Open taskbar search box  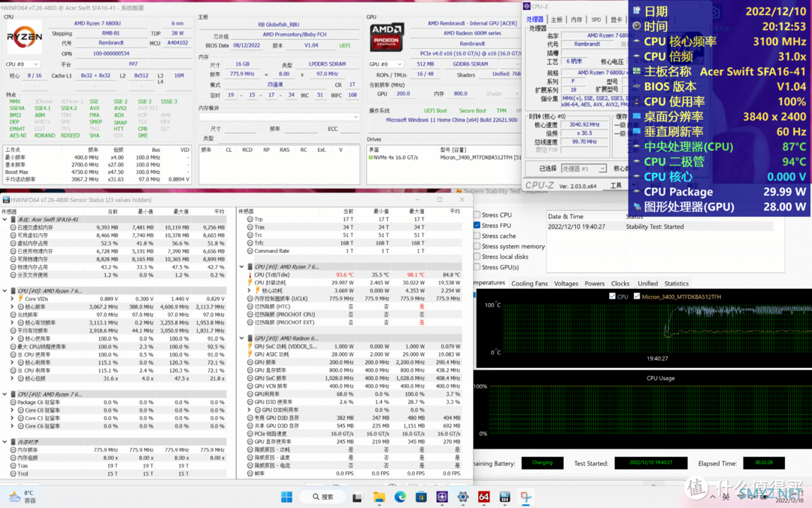pos(323,497)
